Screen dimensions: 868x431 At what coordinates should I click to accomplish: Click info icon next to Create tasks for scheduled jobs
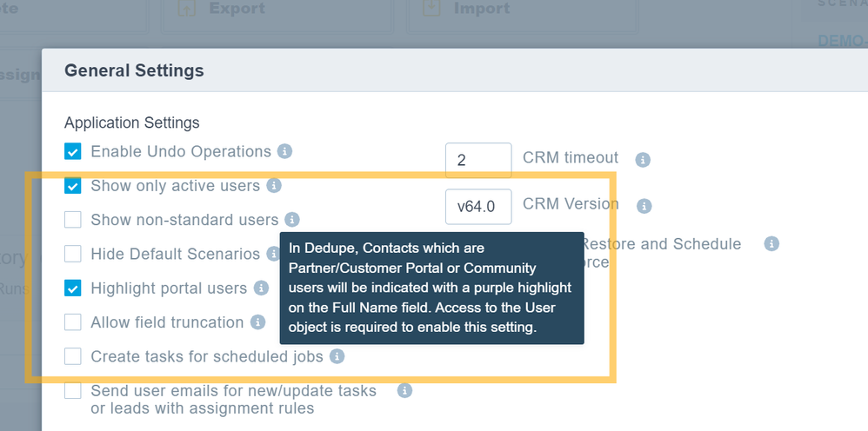pyautogui.click(x=337, y=356)
